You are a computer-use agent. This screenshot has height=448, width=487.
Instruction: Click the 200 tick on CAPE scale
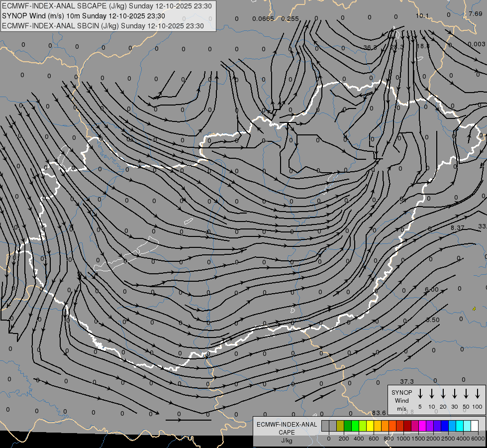click(x=344, y=439)
